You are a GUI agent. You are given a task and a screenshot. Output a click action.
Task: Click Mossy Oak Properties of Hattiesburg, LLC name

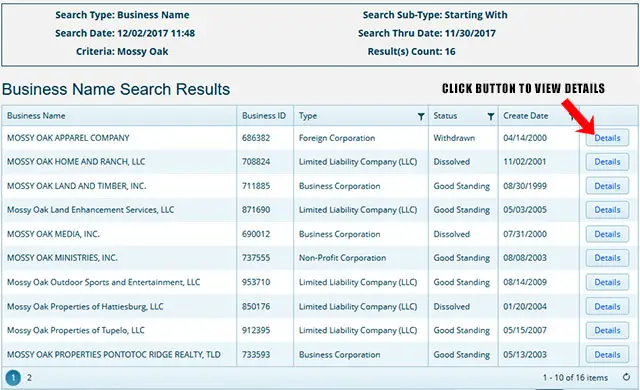(85, 306)
